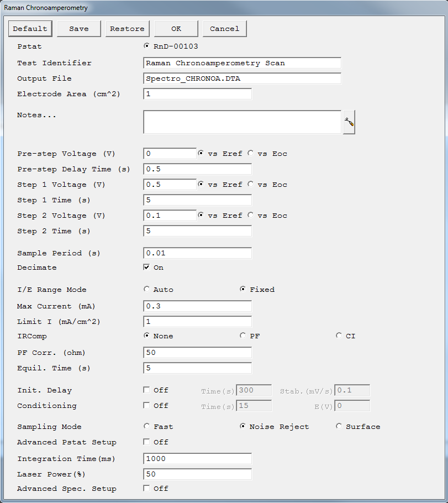
Task: Click the Conditioning Time field showing 15
Action: (254, 406)
